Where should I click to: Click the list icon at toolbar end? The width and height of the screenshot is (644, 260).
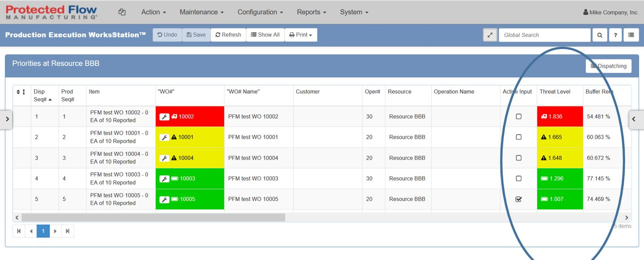coord(631,35)
